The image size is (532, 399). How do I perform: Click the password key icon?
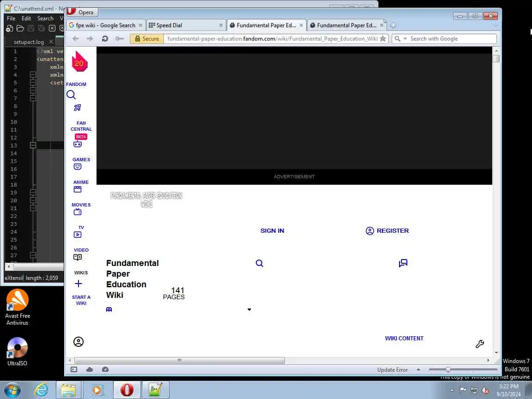point(120,39)
